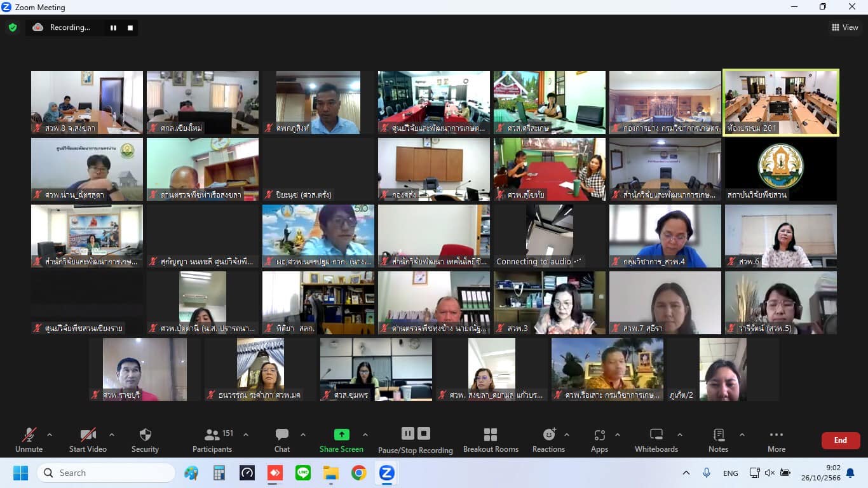Screen dimensions: 868x488
Task: Open the Reactions menu
Action: coord(549,435)
